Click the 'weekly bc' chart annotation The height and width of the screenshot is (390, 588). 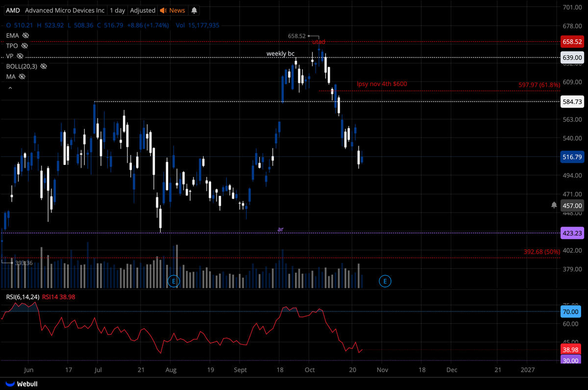280,53
